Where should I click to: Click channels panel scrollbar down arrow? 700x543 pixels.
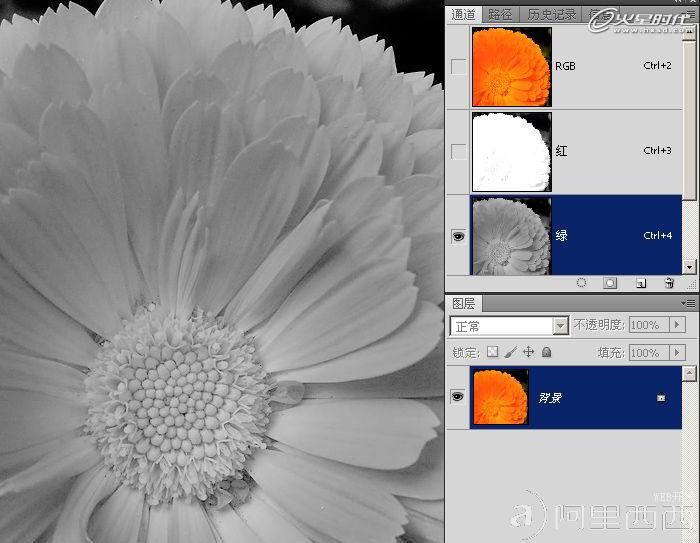click(689, 267)
